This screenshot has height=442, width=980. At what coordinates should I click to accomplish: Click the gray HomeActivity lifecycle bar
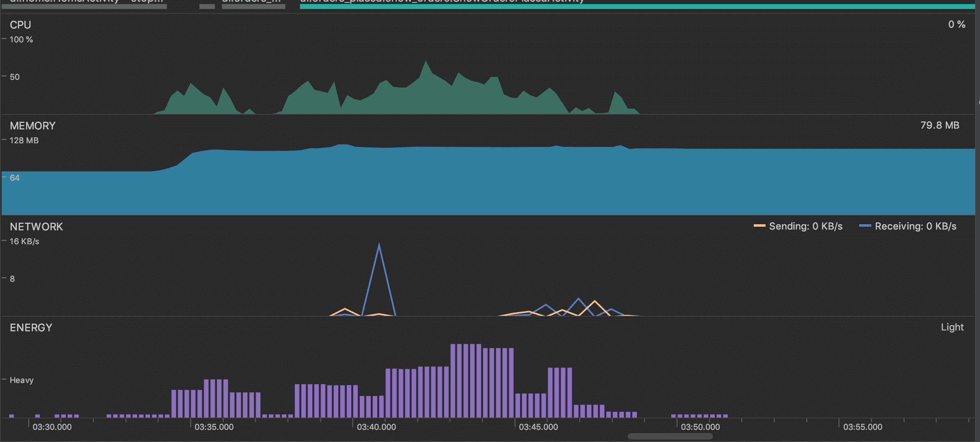pos(84,6)
